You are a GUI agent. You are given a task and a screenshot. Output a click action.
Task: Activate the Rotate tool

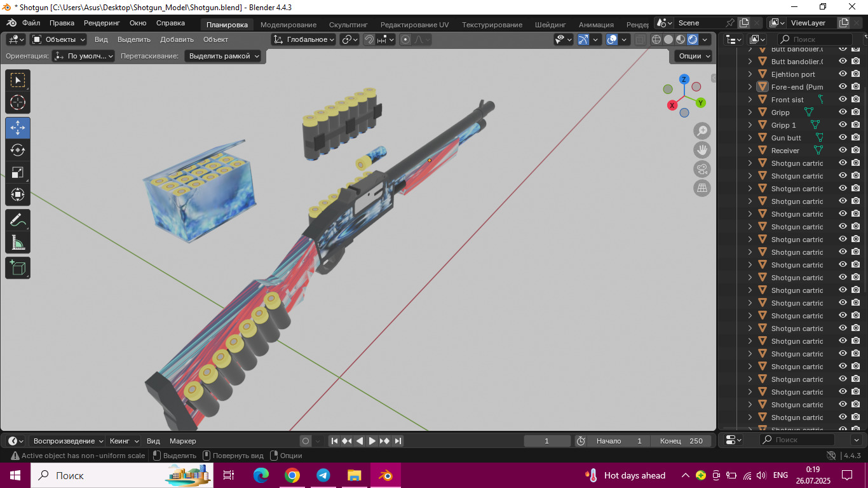coord(18,150)
